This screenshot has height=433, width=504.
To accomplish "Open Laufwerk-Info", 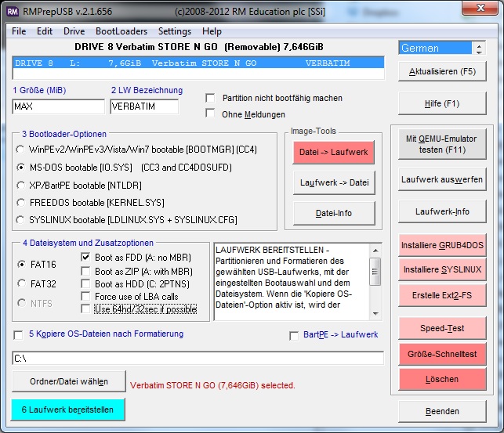I will (x=442, y=211).
